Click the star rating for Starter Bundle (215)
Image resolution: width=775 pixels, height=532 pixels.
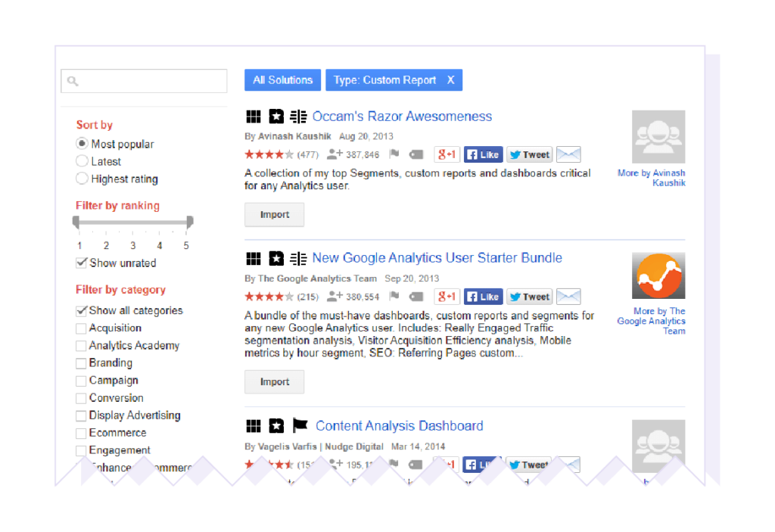pyautogui.click(x=269, y=297)
